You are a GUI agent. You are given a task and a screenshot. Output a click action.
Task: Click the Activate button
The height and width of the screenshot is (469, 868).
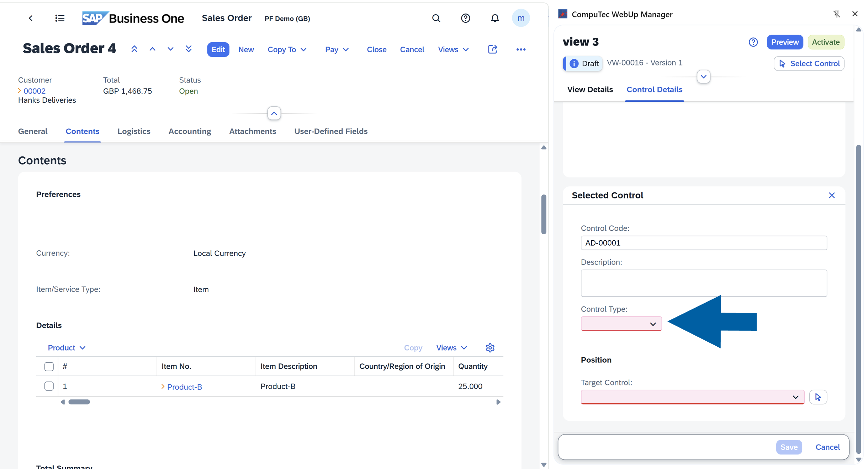(826, 42)
